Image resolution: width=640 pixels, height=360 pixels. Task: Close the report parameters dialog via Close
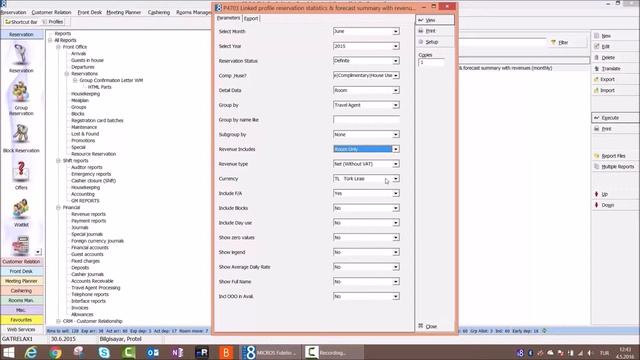435,326
